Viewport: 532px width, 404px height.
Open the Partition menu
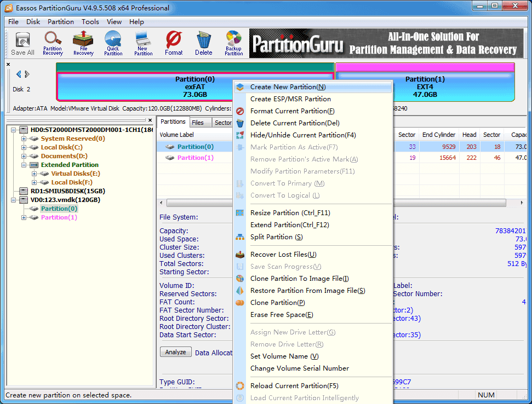pyautogui.click(x=61, y=22)
